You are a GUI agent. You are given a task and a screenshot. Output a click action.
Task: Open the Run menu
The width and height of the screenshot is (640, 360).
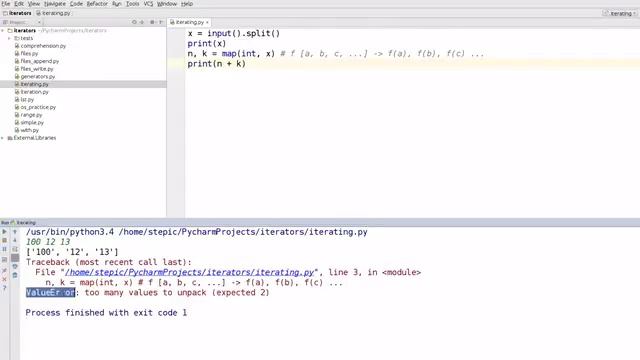[x=117, y=4]
